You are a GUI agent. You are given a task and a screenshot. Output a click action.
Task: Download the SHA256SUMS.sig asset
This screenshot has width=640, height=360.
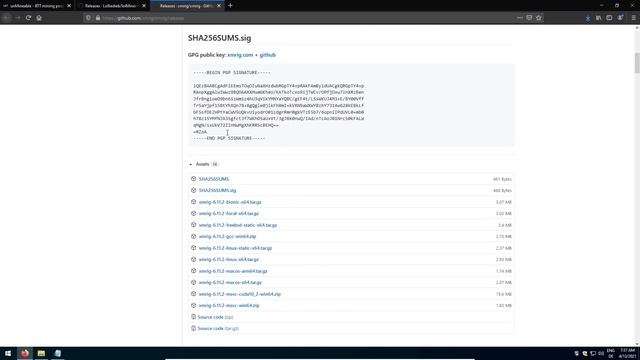click(x=217, y=191)
